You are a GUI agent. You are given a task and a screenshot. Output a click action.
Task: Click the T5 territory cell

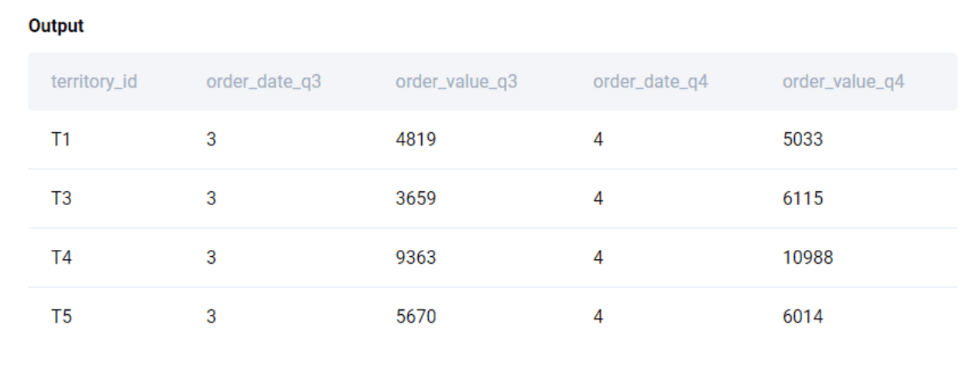pyautogui.click(x=61, y=316)
